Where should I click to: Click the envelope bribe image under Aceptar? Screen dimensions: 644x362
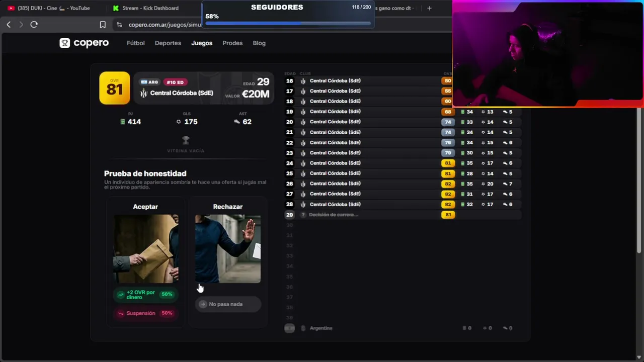[x=145, y=249]
